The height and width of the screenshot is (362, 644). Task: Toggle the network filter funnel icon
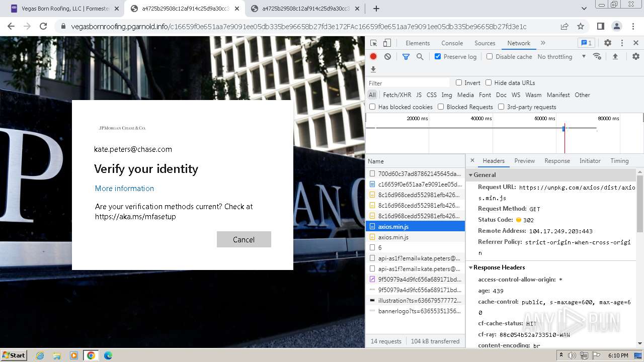[x=406, y=57]
